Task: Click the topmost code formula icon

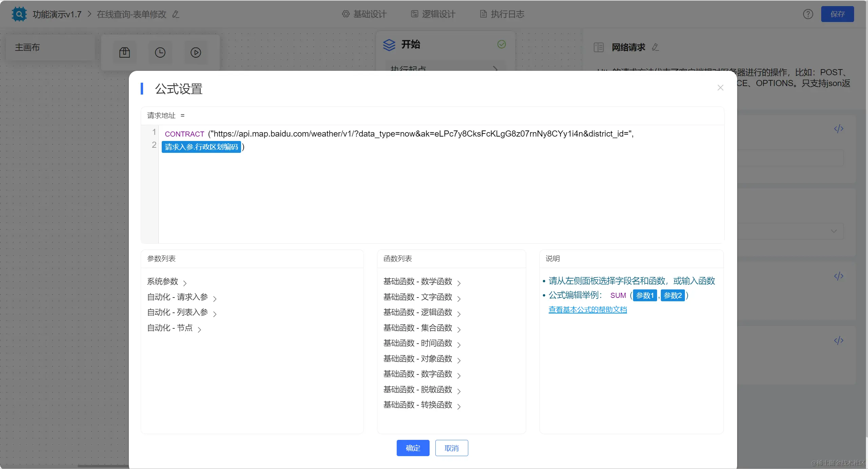Action: (839, 129)
